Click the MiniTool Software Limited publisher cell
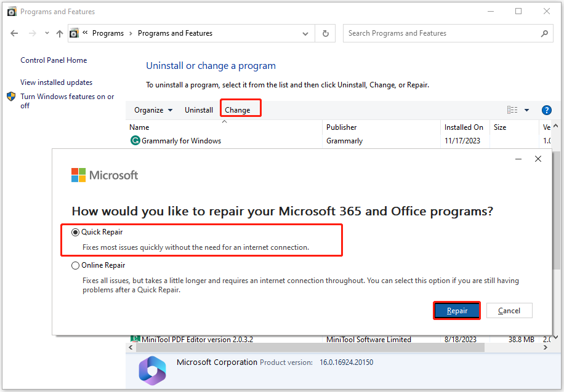564x392 pixels. click(369, 339)
